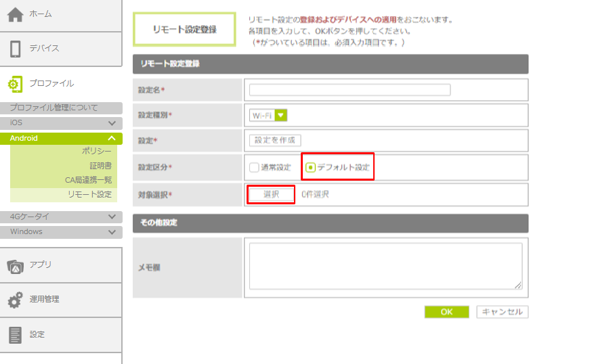Click the 設定名 text input field
The width and height of the screenshot is (590, 364).
pyautogui.click(x=350, y=90)
